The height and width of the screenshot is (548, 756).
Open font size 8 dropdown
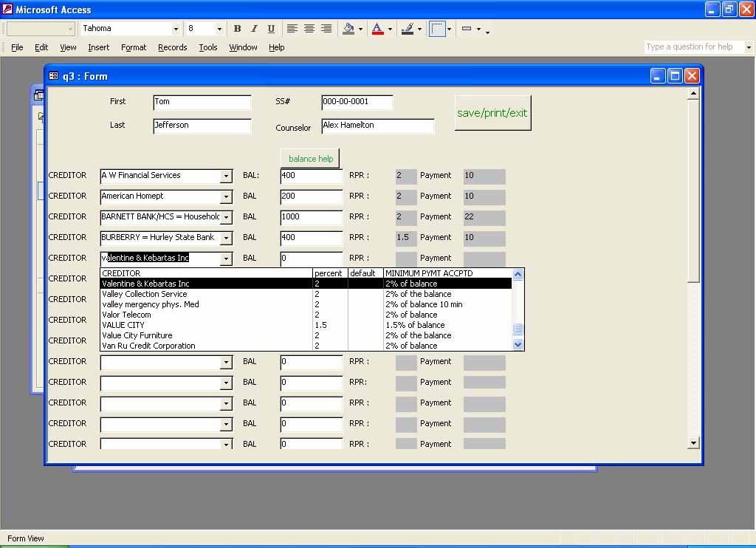[x=219, y=29]
